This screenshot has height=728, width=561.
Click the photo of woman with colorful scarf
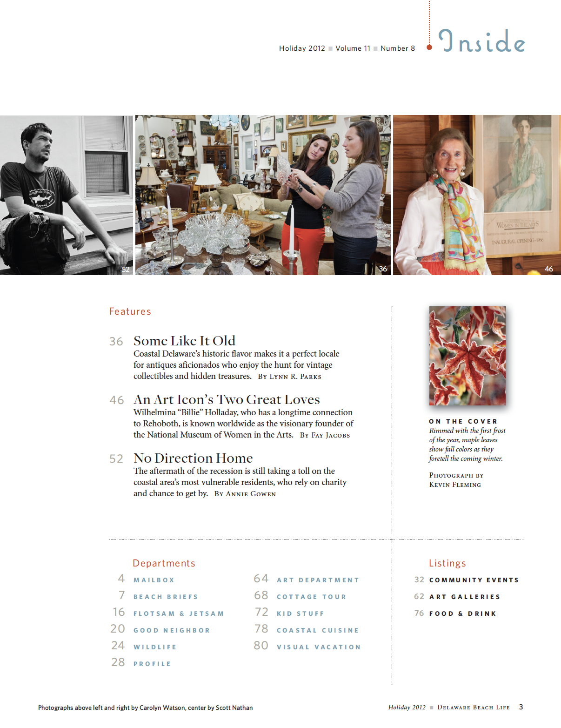pyautogui.click(x=477, y=195)
